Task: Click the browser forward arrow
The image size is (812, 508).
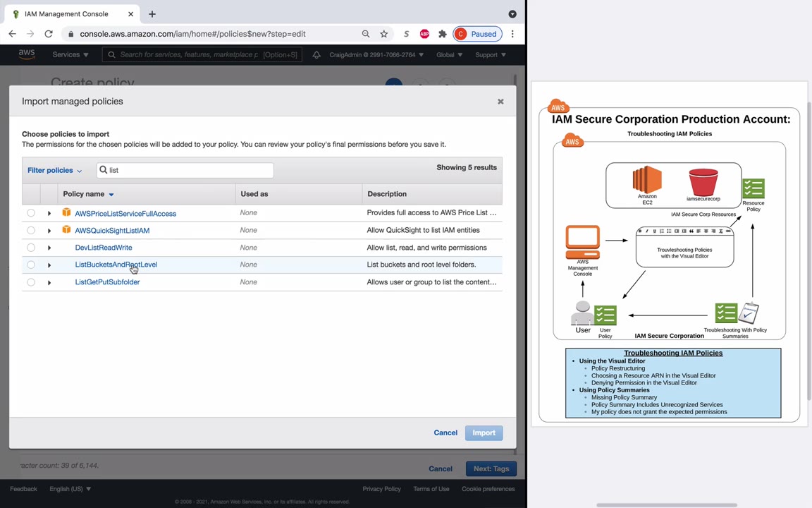Action: point(30,34)
